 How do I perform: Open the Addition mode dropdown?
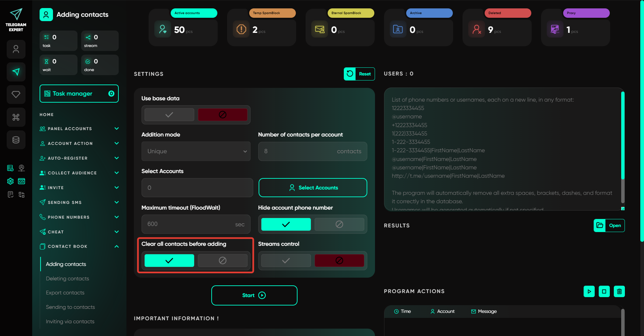(196, 151)
